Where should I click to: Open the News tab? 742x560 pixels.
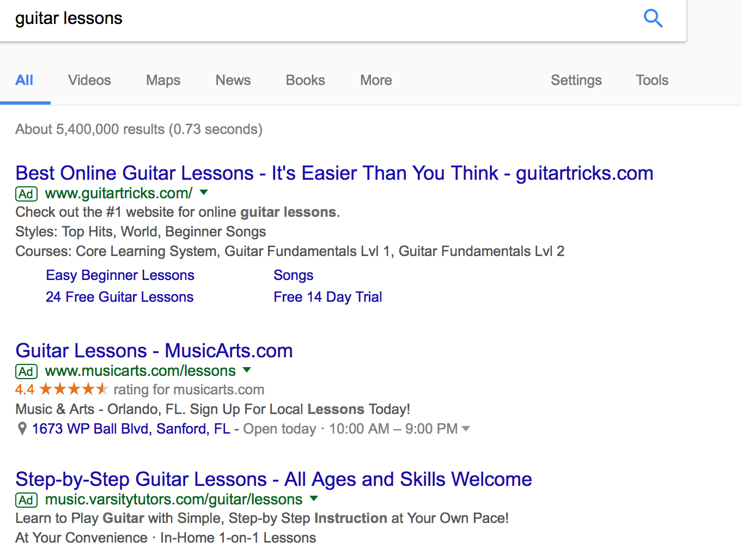(233, 80)
